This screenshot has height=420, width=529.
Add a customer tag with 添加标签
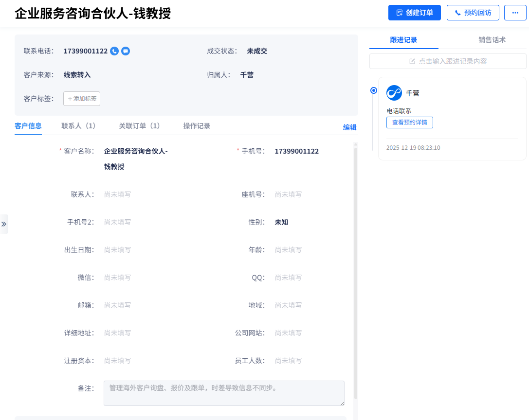(x=82, y=99)
